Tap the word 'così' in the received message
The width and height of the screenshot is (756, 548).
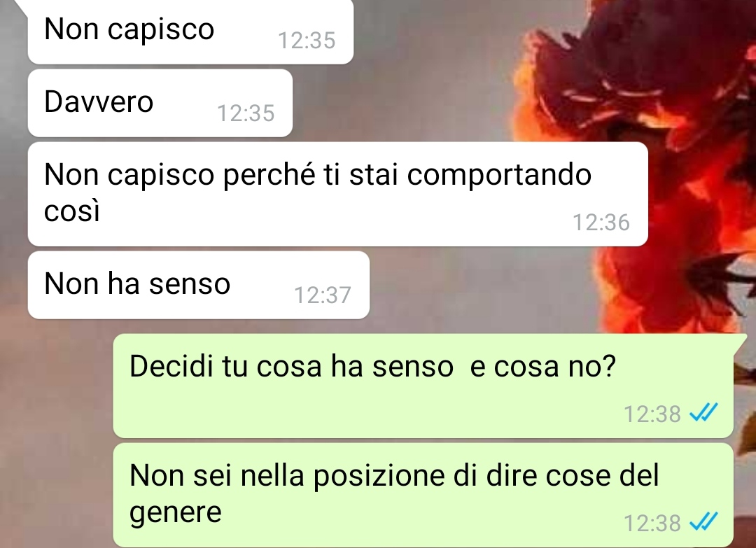72,211
